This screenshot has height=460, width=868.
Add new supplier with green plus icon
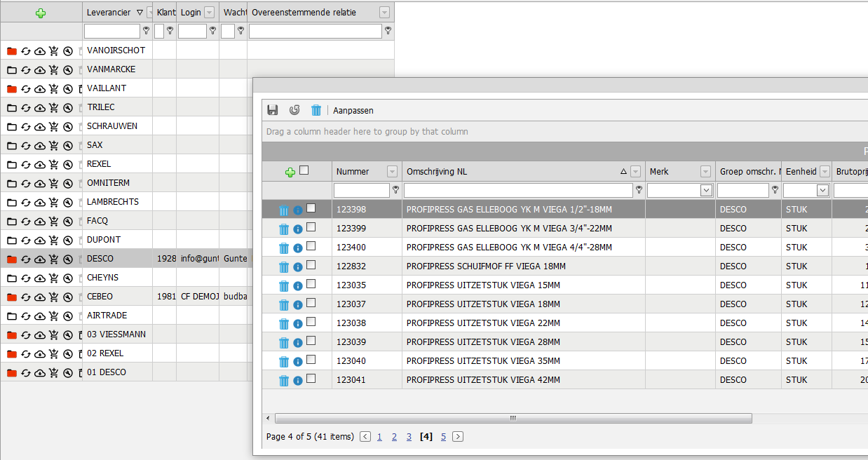click(x=41, y=13)
